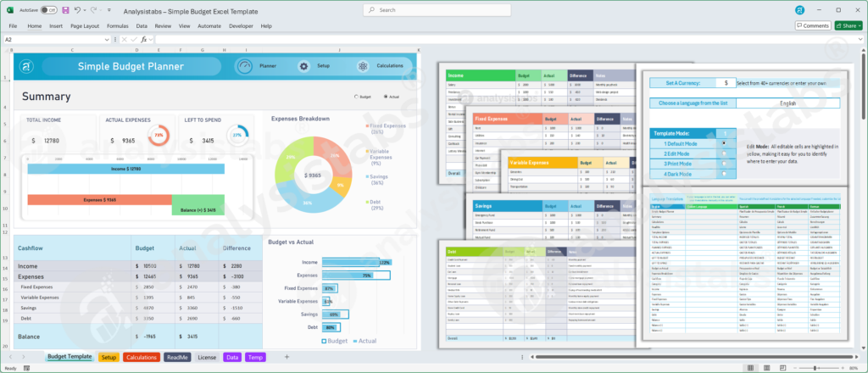
Task: Toggle the AutoSave switch
Action: pyautogui.click(x=48, y=10)
